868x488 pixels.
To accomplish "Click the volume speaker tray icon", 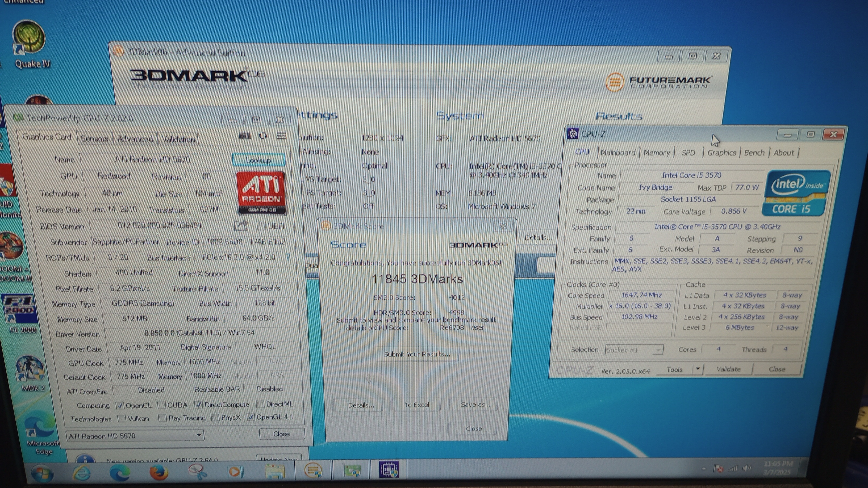I will click(747, 468).
